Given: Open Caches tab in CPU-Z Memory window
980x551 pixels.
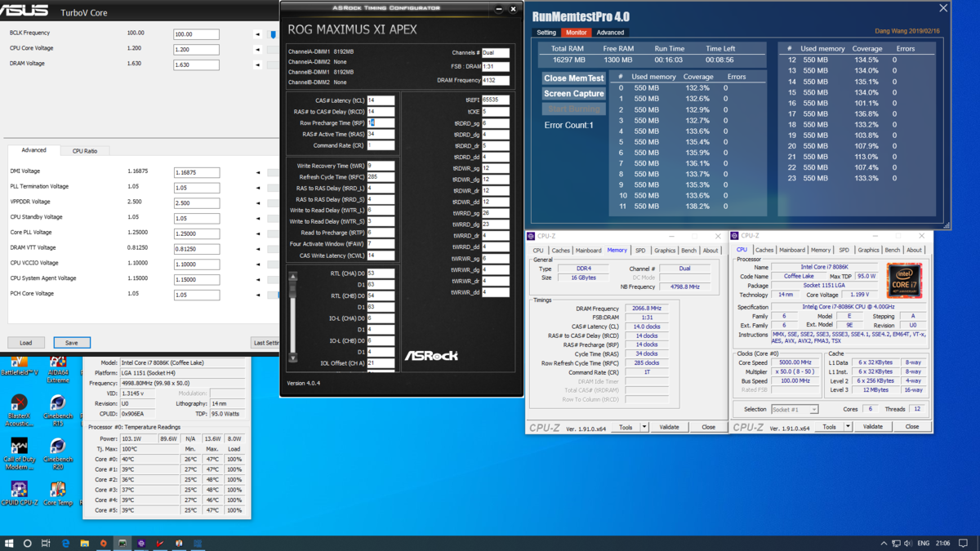Looking at the screenshot, I should [x=560, y=251].
